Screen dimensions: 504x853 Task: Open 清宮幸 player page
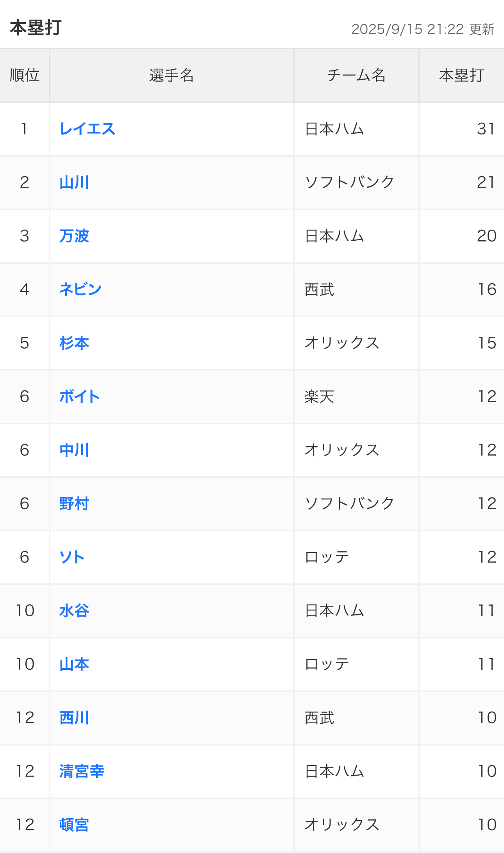tap(82, 771)
